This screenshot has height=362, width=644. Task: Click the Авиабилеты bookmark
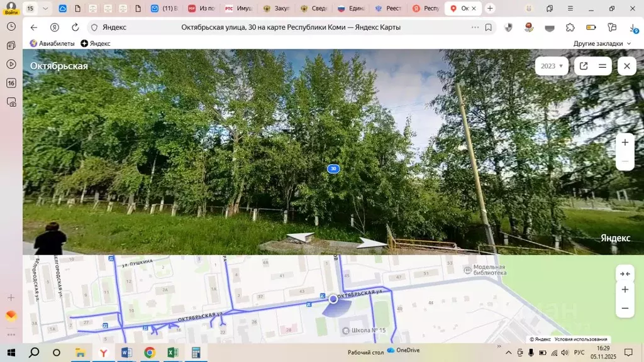(x=52, y=43)
